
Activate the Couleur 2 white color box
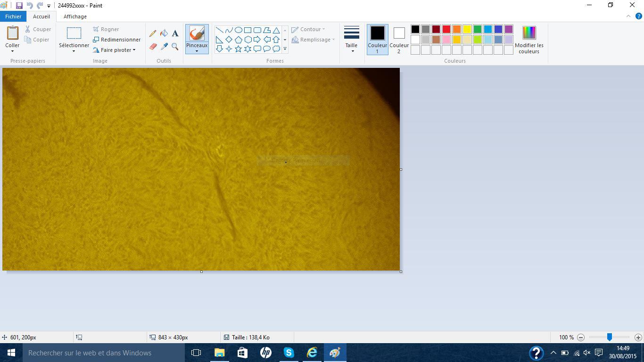click(399, 40)
